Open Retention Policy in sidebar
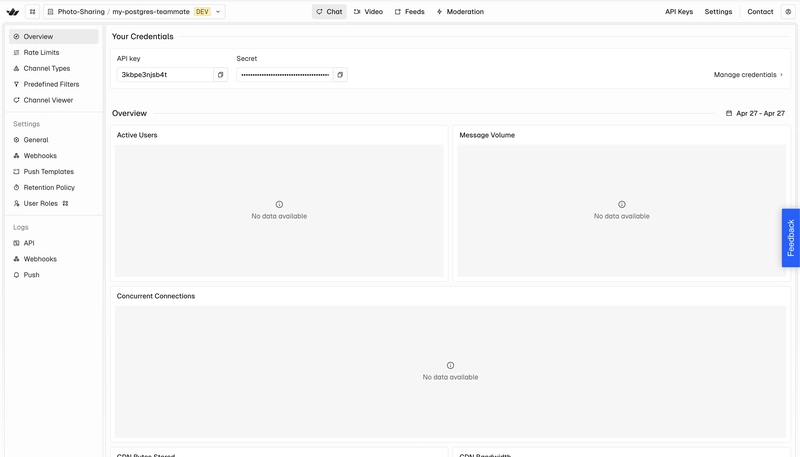 click(54, 187)
